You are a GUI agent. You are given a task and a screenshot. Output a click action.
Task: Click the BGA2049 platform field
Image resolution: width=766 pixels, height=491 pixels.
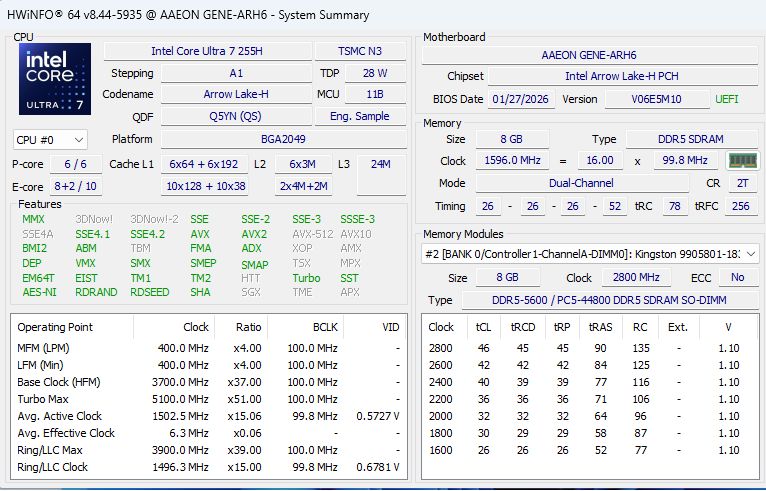point(283,139)
